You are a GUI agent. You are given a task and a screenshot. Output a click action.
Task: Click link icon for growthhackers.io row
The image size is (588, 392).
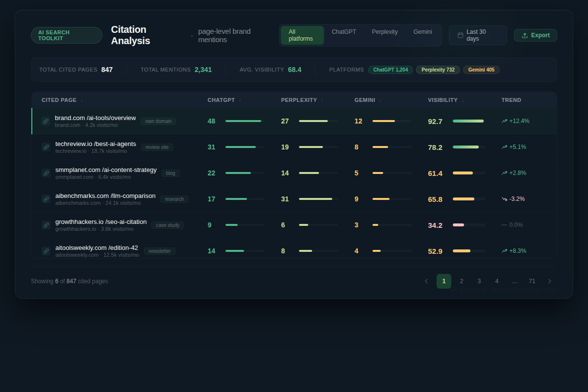tap(46, 225)
